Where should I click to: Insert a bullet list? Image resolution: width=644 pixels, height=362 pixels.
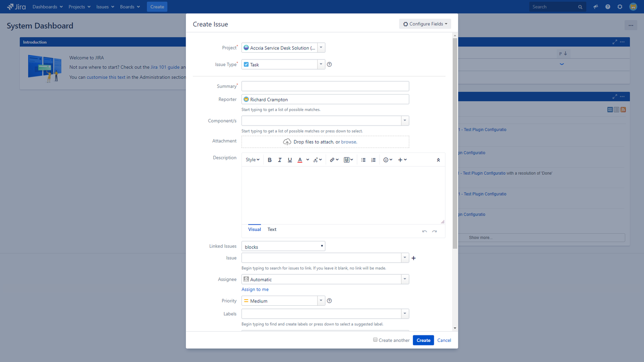click(x=363, y=160)
